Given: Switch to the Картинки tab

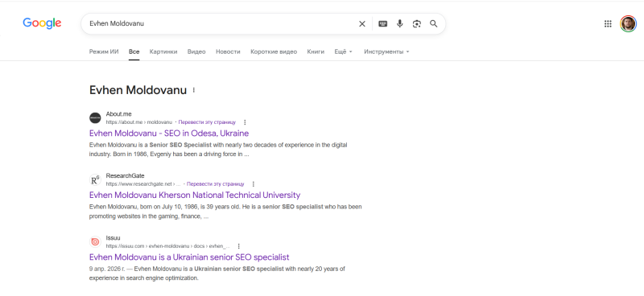Looking at the screenshot, I should (x=163, y=51).
